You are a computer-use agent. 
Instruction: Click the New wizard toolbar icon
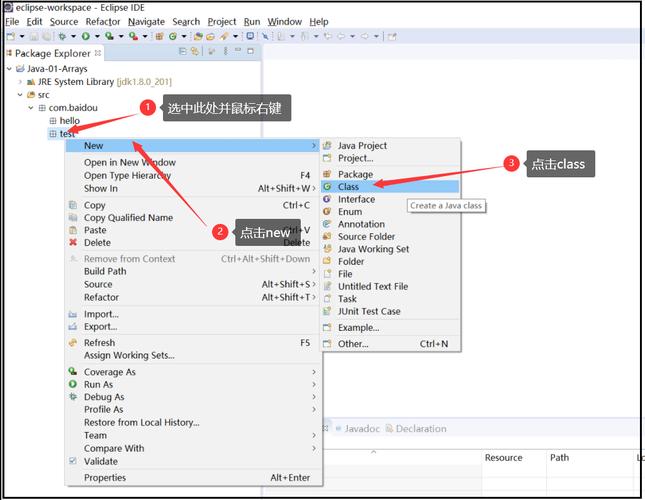11,37
